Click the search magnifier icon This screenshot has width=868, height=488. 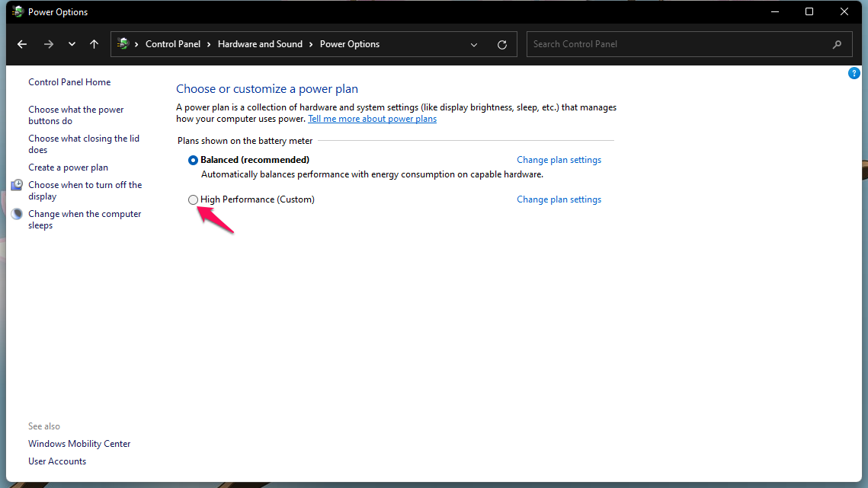(837, 44)
